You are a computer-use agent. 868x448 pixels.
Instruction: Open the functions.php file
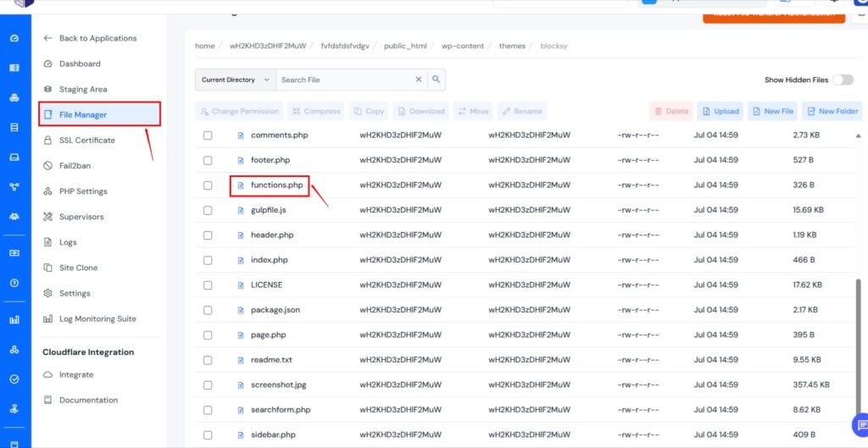pyautogui.click(x=277, y=185)
